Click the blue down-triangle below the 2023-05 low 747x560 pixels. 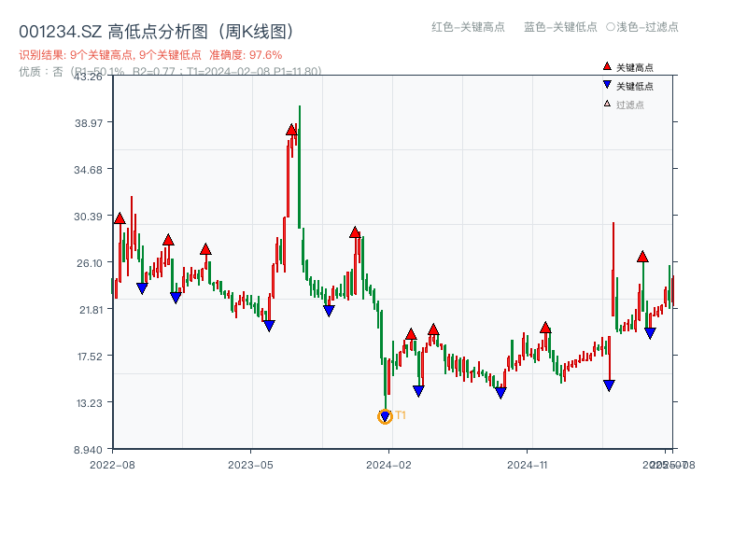269,325
